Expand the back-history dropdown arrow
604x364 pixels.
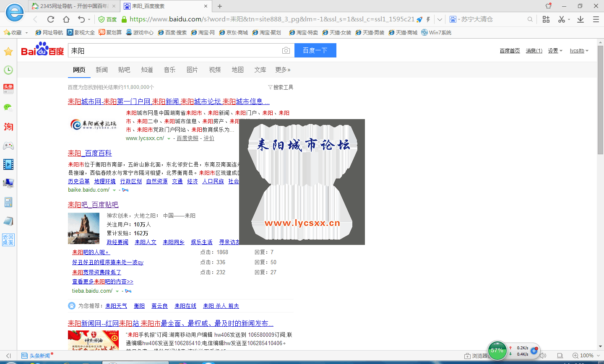tap(89, 20)
